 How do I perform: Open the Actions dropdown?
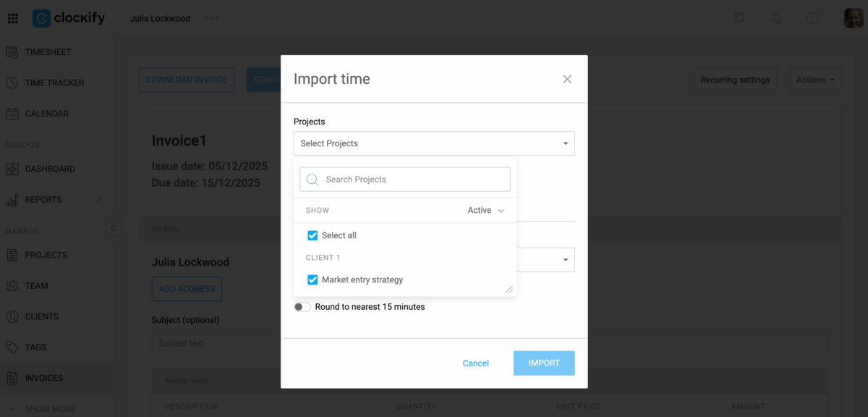[815, 80]
